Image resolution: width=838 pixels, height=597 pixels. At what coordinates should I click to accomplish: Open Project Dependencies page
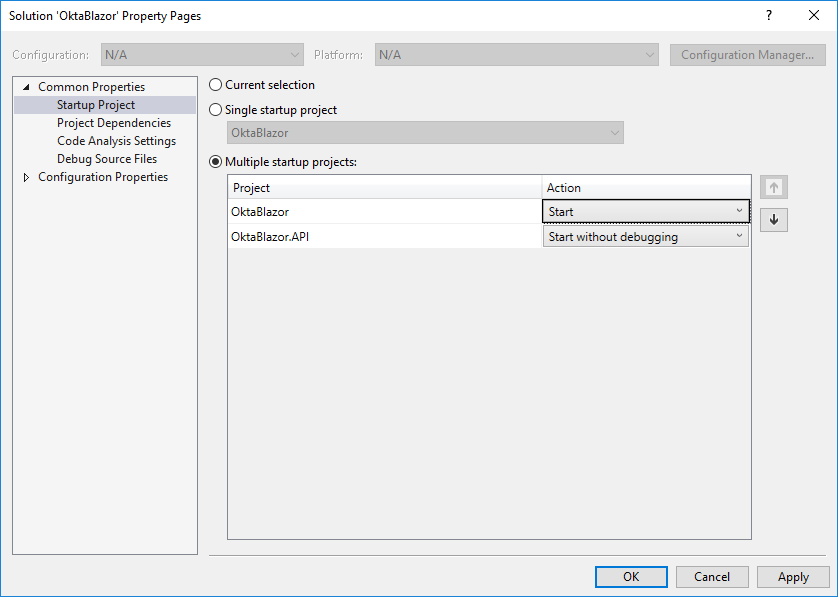point(113,123)
